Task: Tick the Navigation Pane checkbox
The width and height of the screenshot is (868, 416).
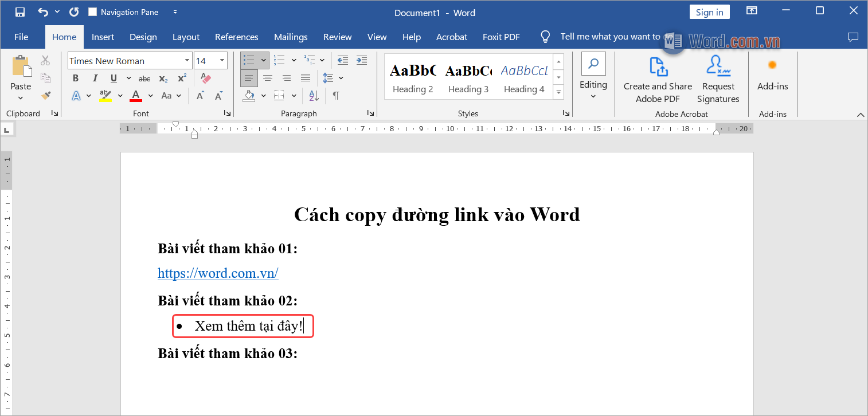Action: (92, 12)
